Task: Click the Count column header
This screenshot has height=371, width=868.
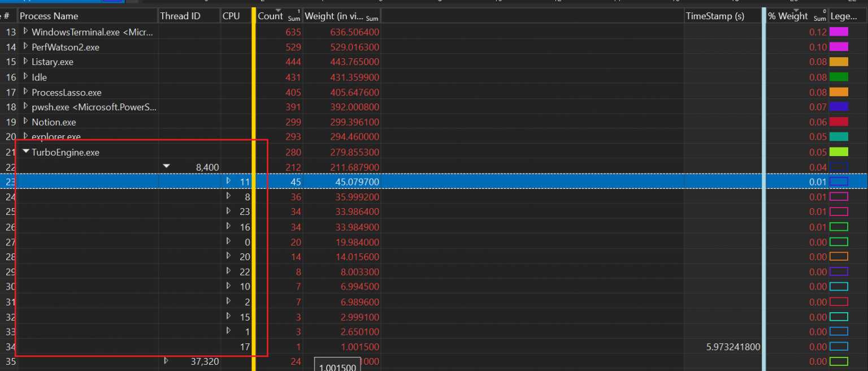Action: tap(270, 16)
